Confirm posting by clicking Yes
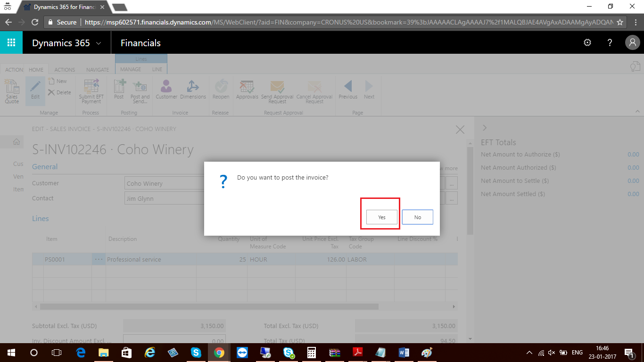 (381, 217)
